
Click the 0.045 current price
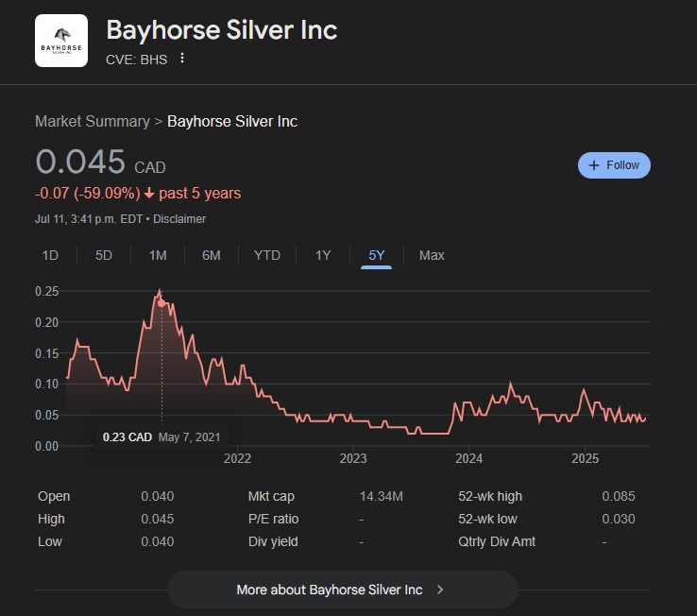pos(80,162)
